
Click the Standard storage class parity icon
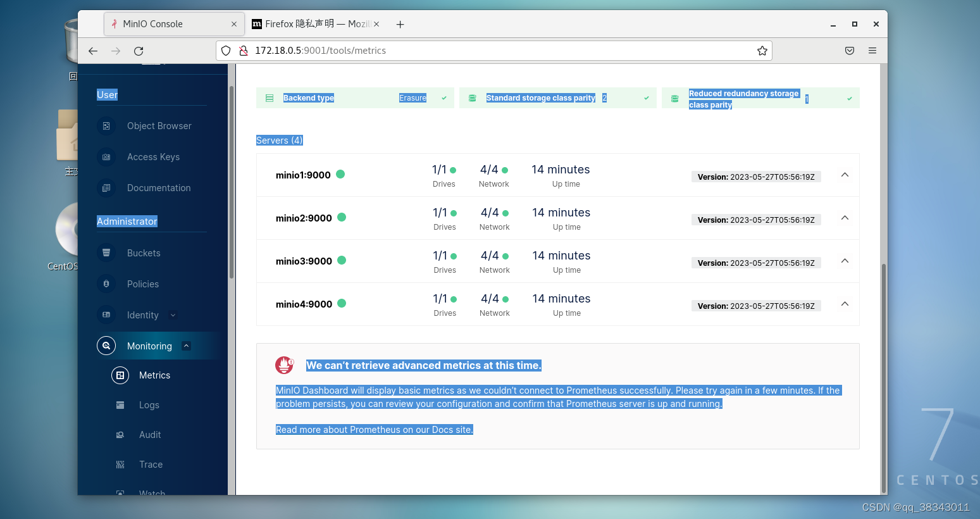click(472, 98)
